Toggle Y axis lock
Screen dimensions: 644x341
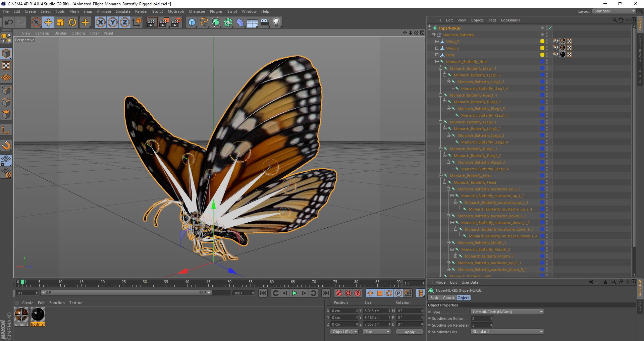tap(113, 22)
